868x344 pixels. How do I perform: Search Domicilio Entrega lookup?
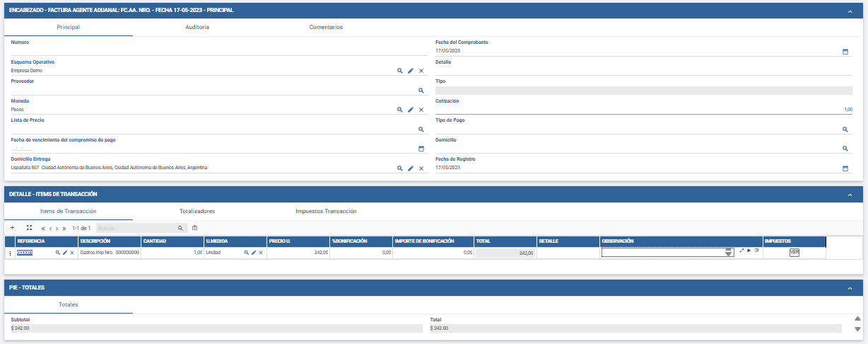[x=399, y=168]
